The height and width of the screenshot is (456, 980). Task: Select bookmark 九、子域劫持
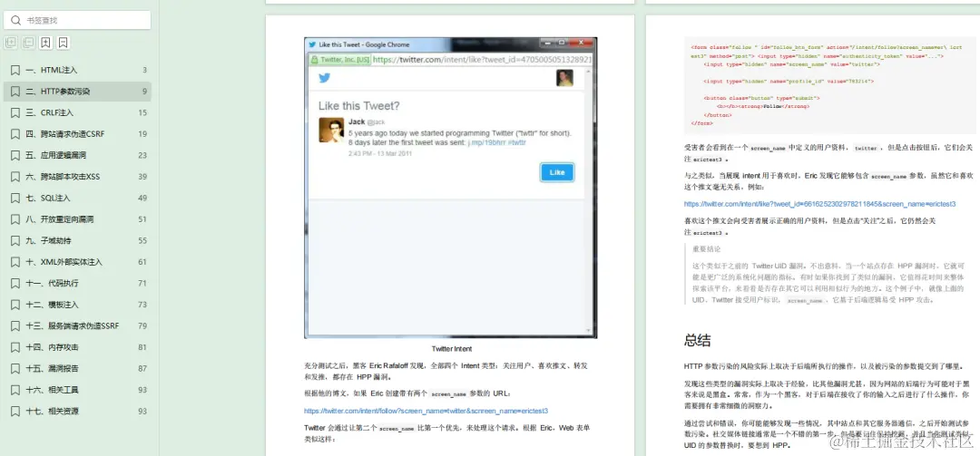(77, 240)
